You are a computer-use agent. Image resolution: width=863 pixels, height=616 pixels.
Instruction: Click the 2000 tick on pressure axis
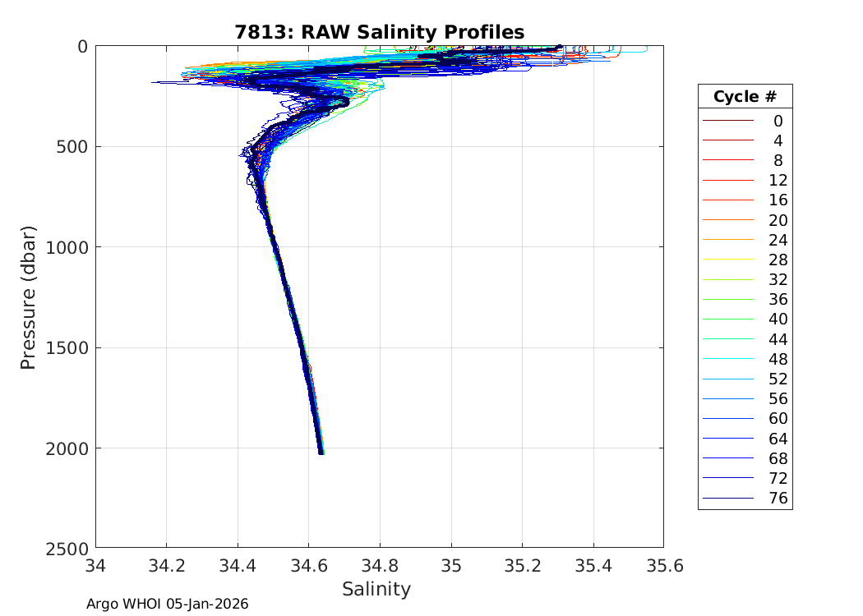click(x=69, y=448)
